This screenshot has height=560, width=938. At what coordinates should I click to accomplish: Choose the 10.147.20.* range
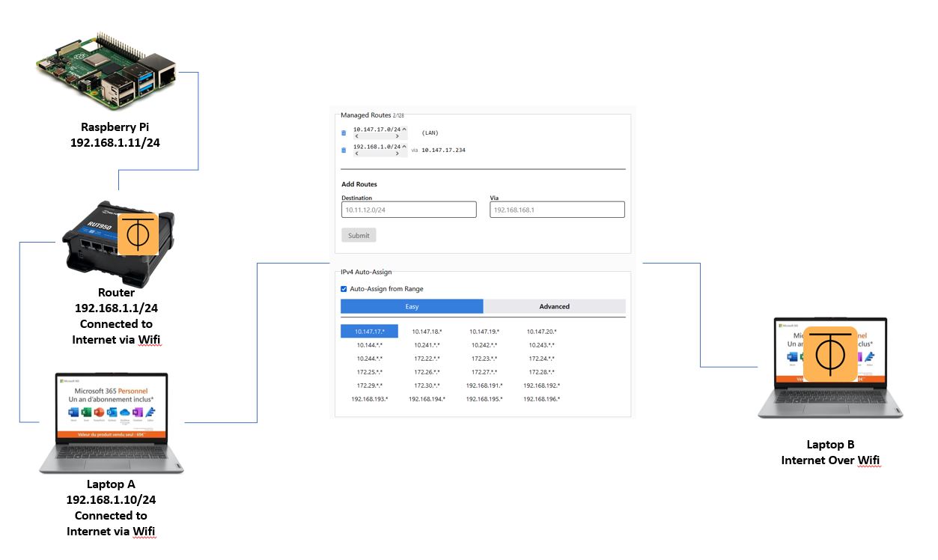[x=541, y=331]
